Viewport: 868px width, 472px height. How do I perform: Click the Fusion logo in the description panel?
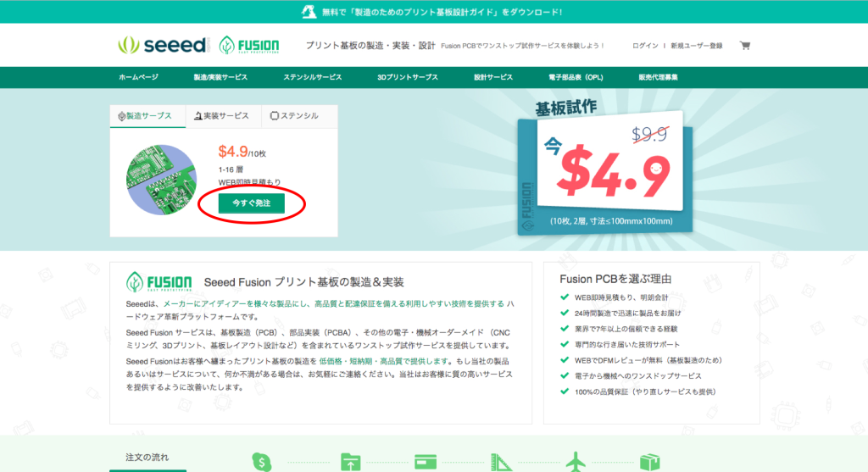158,282
